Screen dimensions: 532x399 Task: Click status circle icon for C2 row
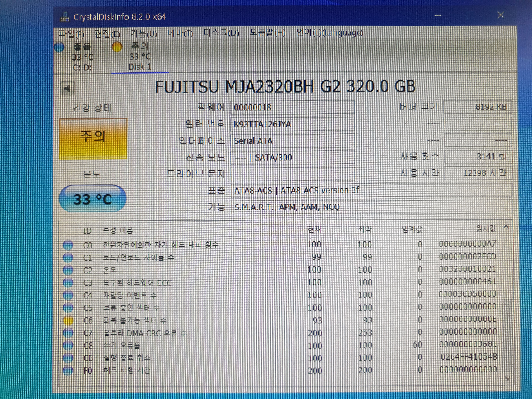[x=68, y=270]
